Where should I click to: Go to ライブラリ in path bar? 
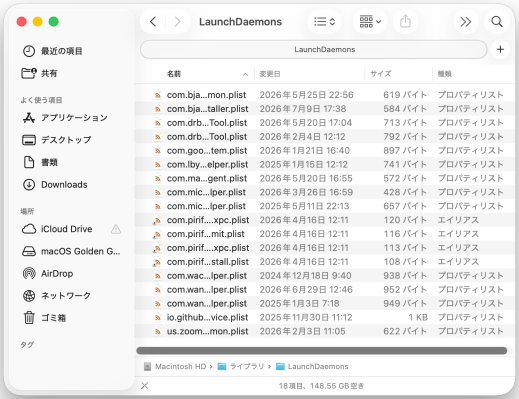[x=241, y=367]
